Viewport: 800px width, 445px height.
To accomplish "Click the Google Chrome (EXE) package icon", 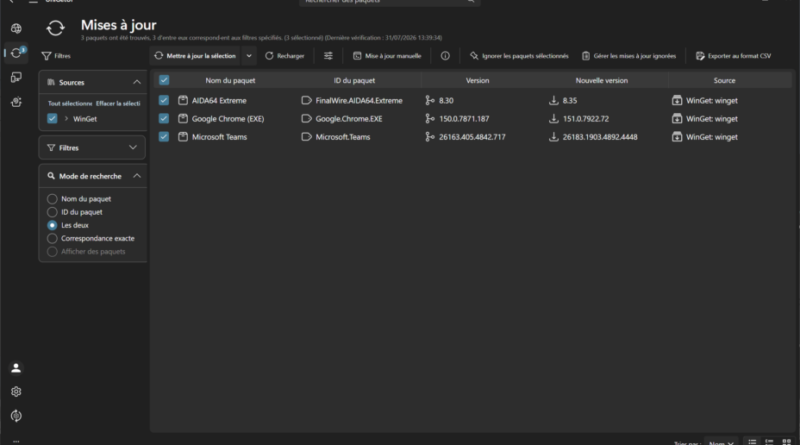I will tap(183, 118).
